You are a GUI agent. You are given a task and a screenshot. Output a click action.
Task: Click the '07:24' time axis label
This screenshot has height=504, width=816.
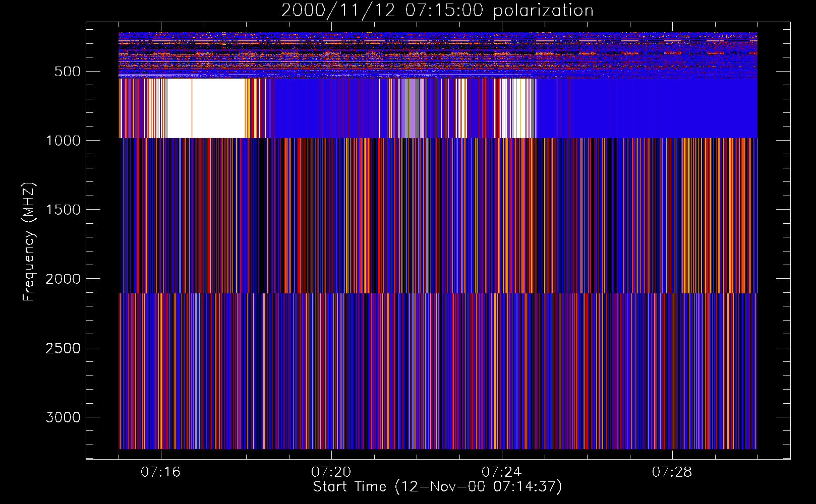(501, 472)
